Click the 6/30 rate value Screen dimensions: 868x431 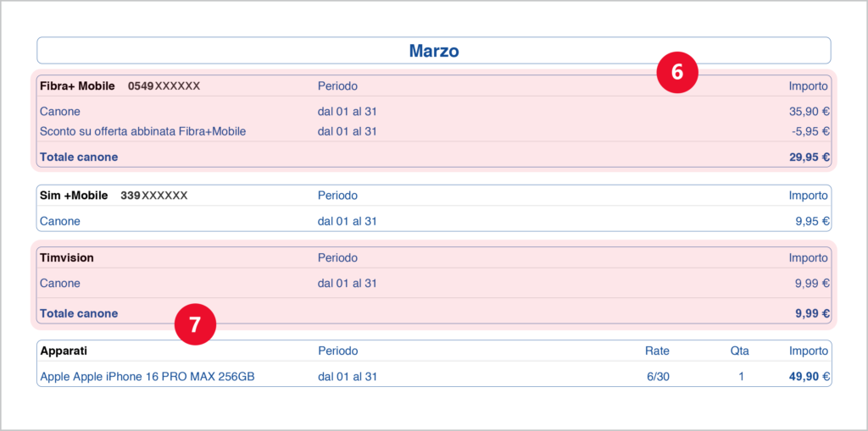[658, 377]
